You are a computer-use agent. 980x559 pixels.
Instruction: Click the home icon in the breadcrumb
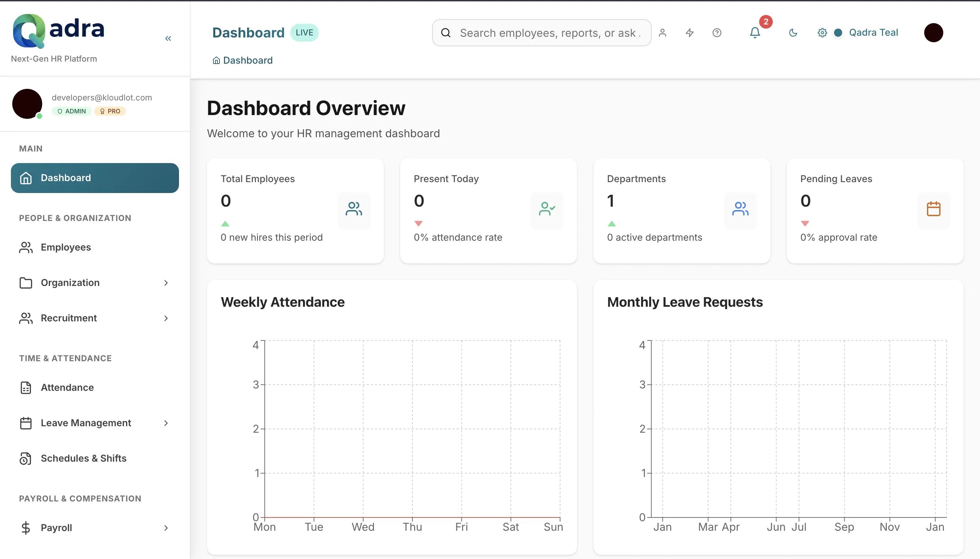click(216, 60)
